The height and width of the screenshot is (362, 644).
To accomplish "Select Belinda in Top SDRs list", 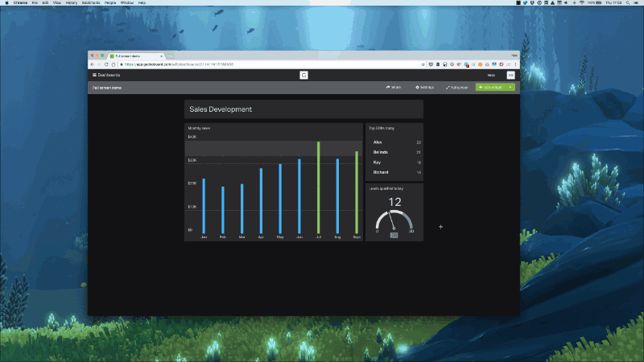I will [381, 152].
